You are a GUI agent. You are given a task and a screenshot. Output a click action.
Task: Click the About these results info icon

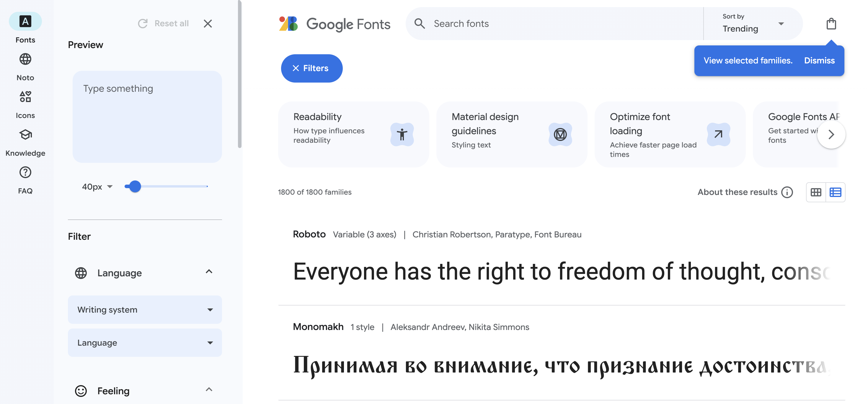(x=787, y=192)
